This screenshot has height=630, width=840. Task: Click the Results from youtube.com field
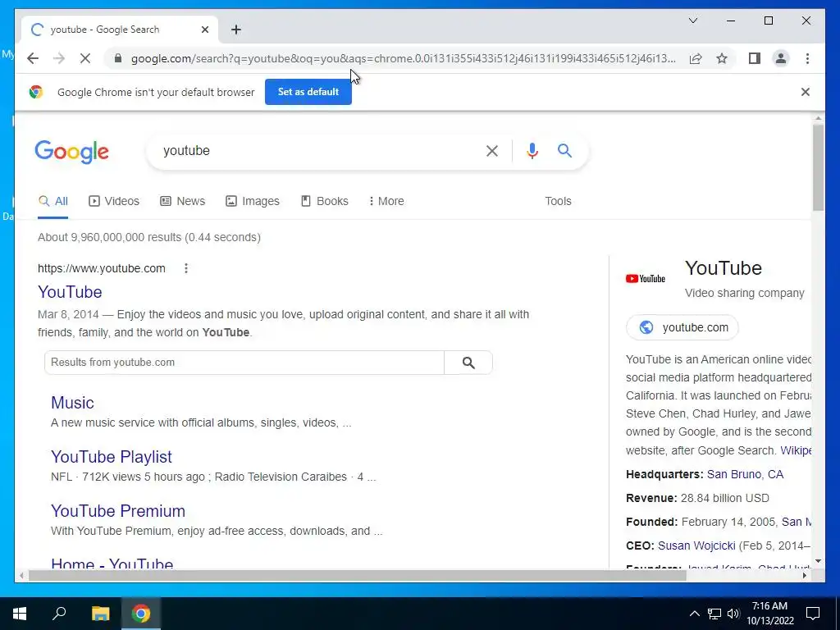pos(244,363)
